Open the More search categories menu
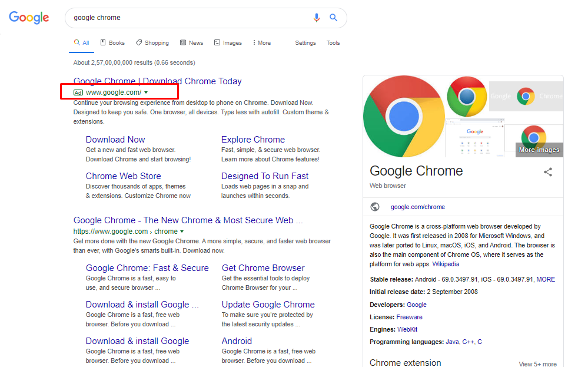This screenshot has height=367, width=588. click(x=262, y=43)
